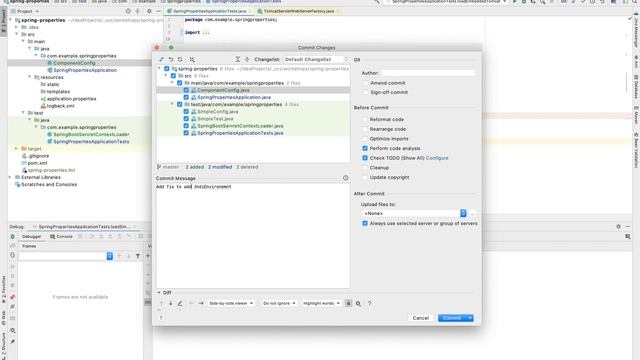Image resolution: width=640 pixels, height=360 pixels.
Task: Disable Perform code analysis checkbox
Action: point(365,148)
